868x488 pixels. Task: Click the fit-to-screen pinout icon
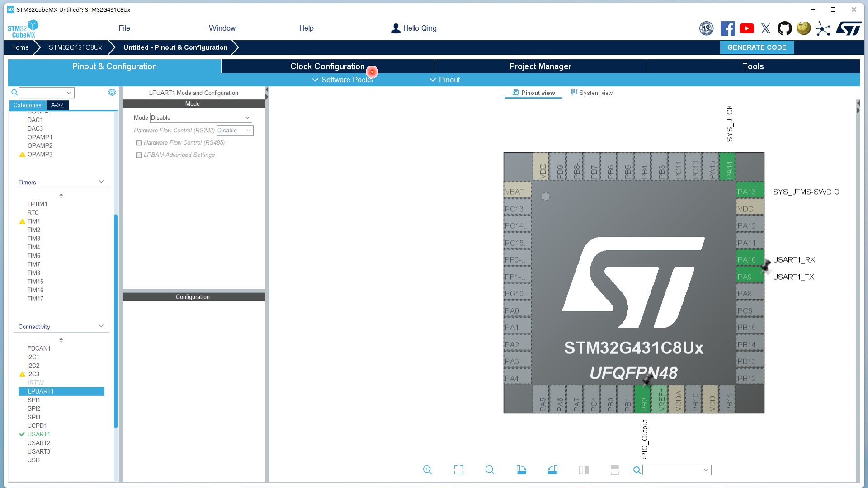[x=458, y=470]
